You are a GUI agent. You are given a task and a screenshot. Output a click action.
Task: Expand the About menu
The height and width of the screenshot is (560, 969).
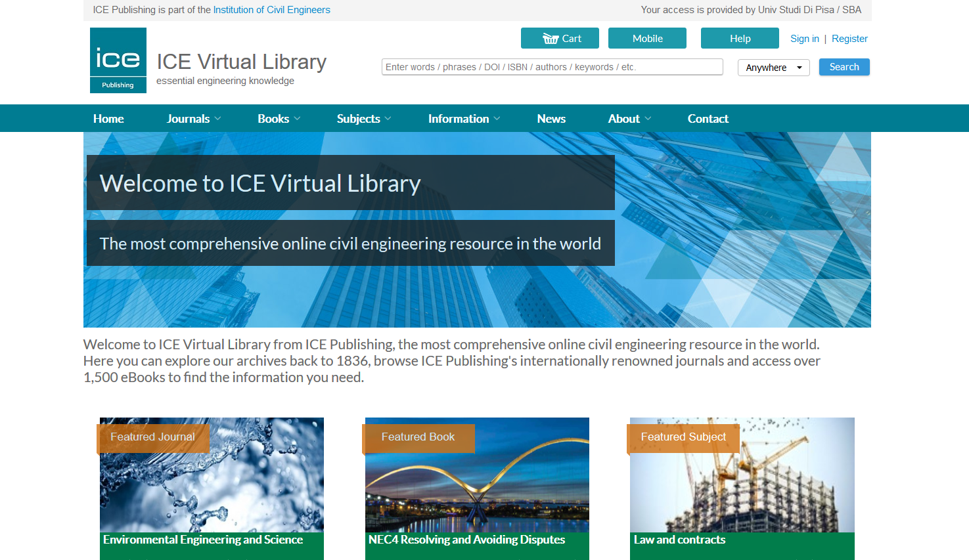[629, 119]
